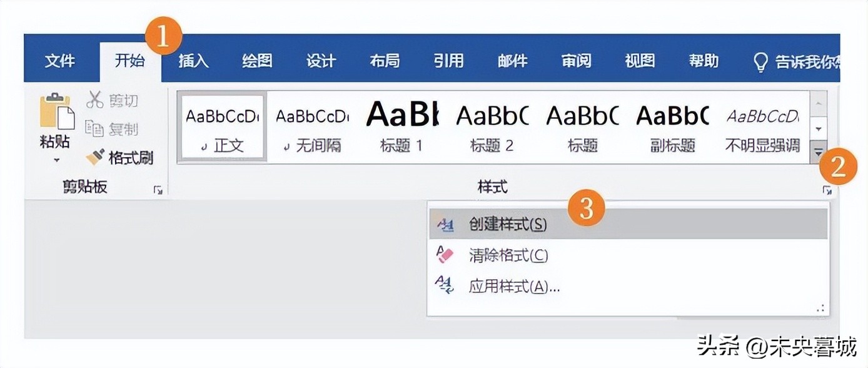Viewport: 868px width, 368px height.
Task: Open the 审阅 ribbon tab
Action: pyautogui.click(x=576, y=61)
